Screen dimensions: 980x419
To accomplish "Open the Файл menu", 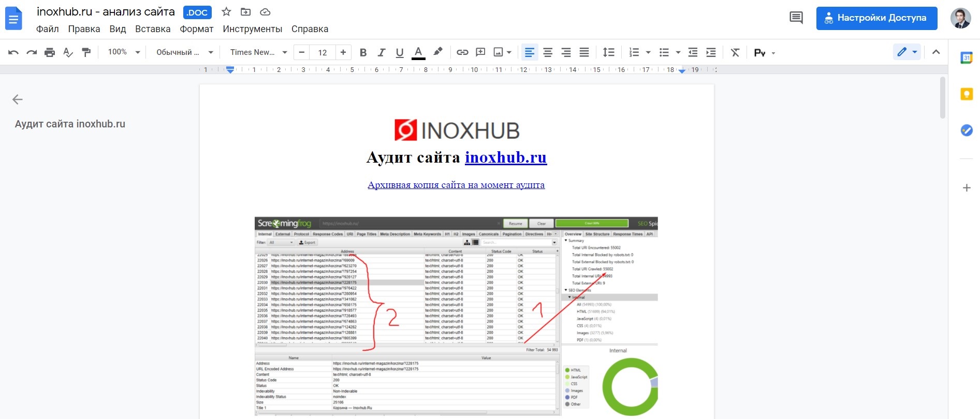I will pyautogui.click(x=48, y=29).
